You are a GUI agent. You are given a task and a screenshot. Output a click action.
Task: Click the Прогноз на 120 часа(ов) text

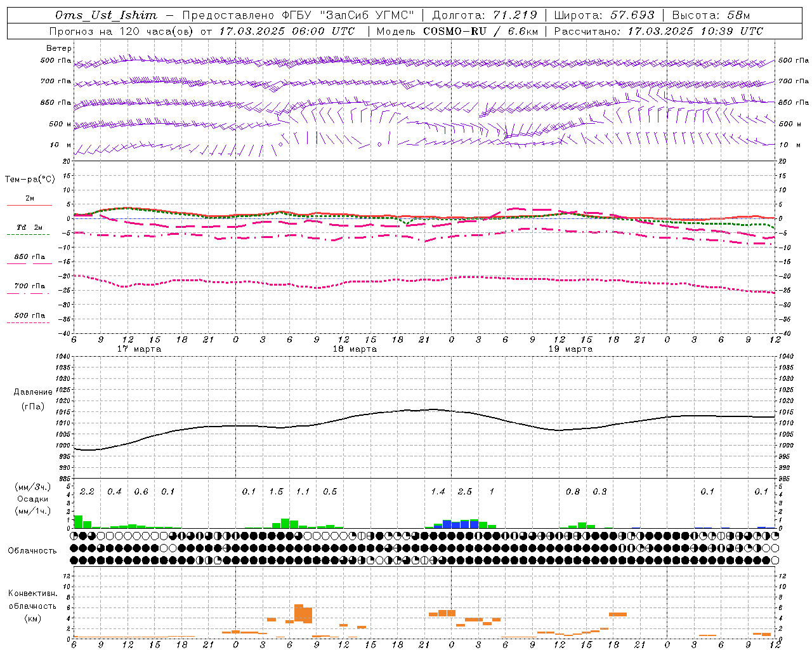click(122, 31)
